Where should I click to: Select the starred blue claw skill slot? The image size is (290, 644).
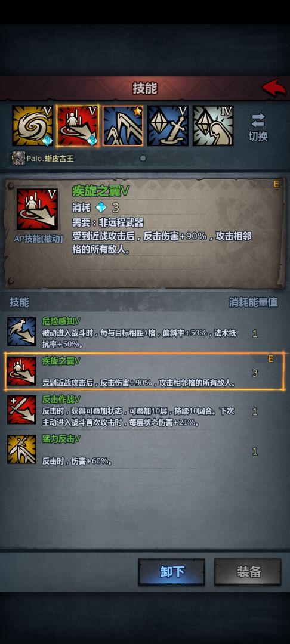pos(123,126)
